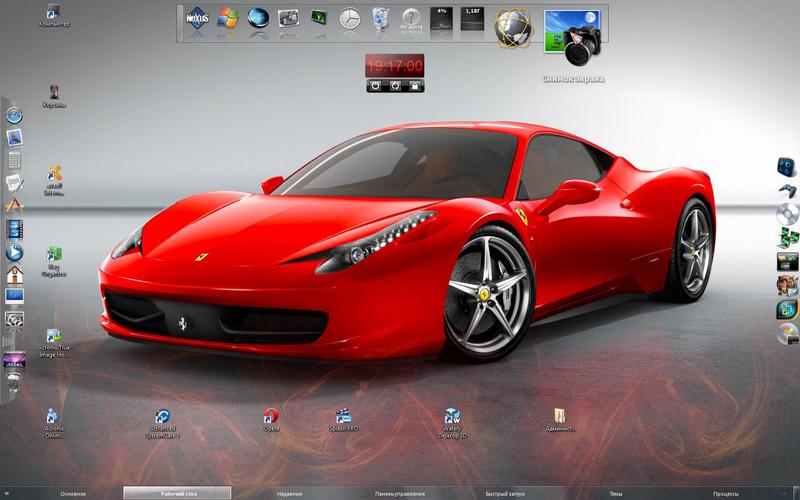Click the restart button under the clock

(x=395, y=86)
